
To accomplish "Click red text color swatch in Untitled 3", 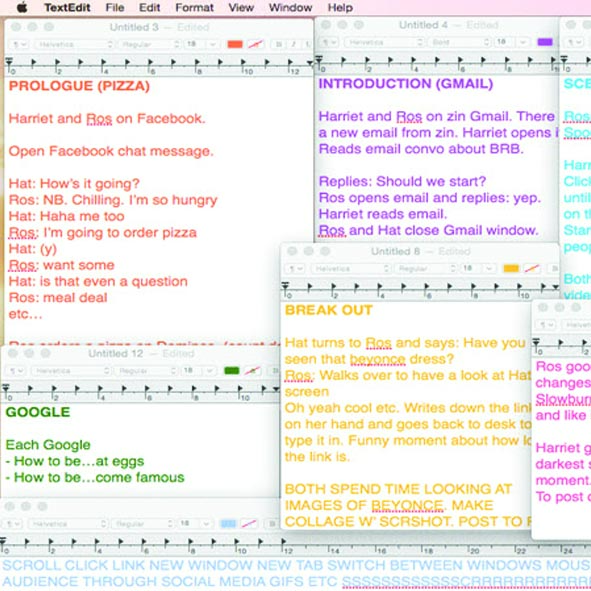I will tap(235, 44).
